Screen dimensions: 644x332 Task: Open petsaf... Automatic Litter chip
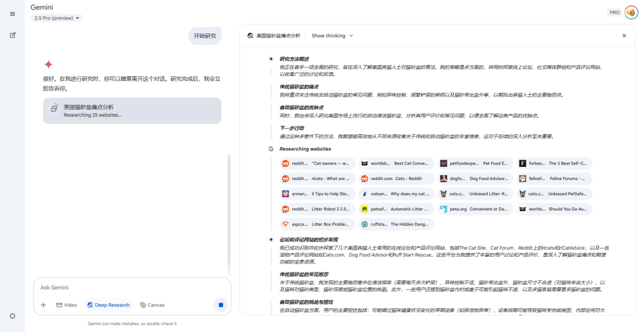coord(397,209)
